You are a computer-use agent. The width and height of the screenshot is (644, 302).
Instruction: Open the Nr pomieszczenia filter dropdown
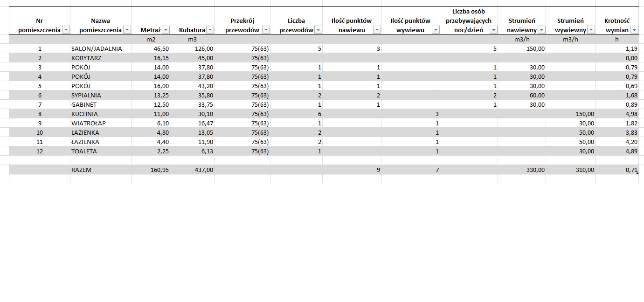(x=66, y=30)
